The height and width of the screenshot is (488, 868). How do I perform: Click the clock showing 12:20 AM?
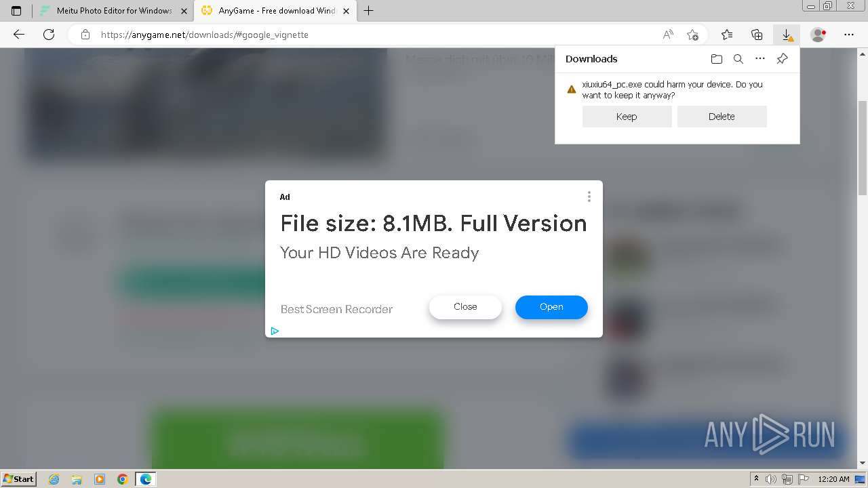pyautogui.click(x=833, y=479)
